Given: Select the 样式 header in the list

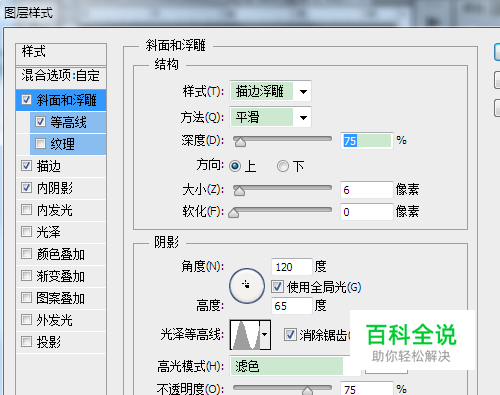Looking at the screenshot, I should pyautogui.click(x=61, y=54).
